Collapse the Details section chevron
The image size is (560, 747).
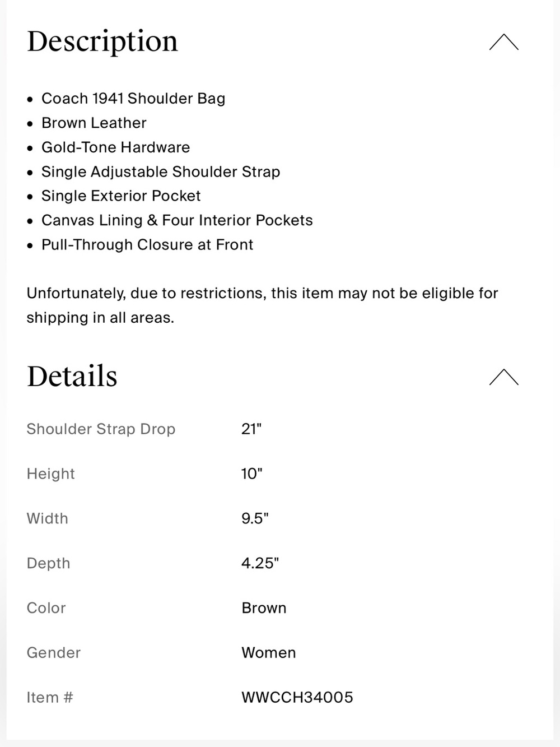click(x=504, y=377)
